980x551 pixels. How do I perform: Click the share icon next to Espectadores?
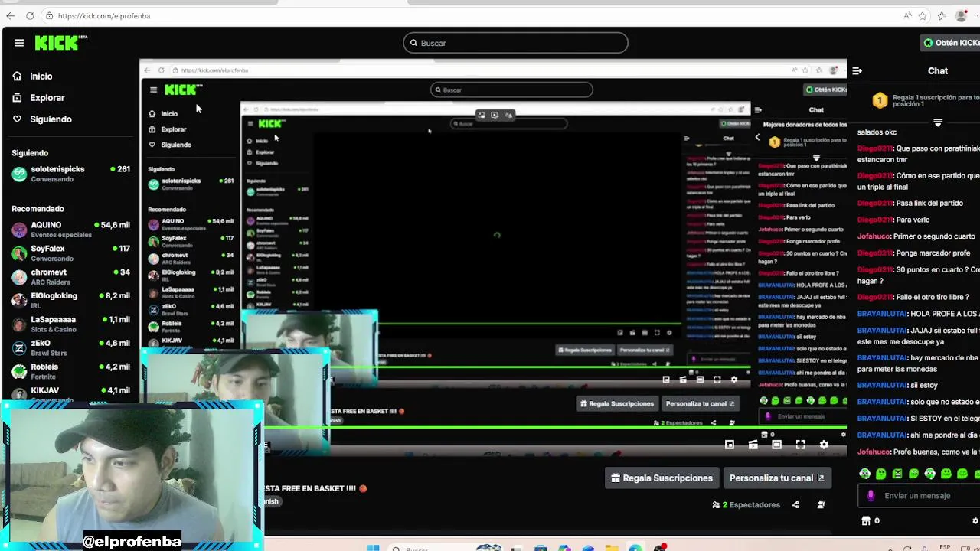tap(795, 505)
